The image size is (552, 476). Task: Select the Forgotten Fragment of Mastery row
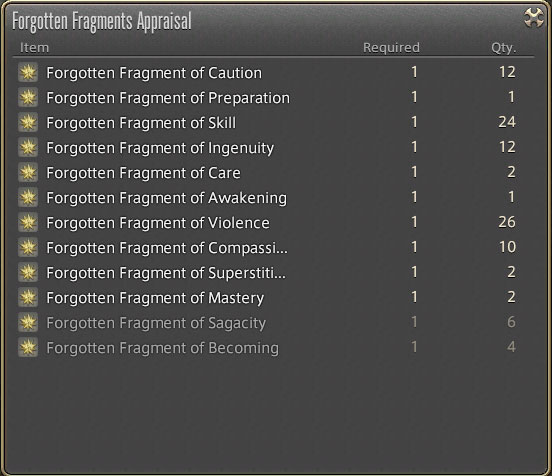tap(274, 298)
